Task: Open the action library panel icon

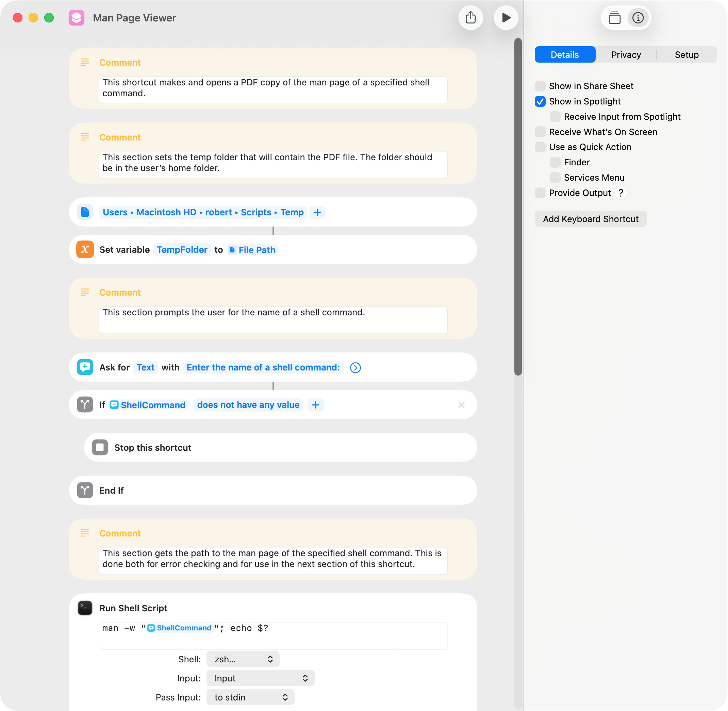Action: coord(614,18)
